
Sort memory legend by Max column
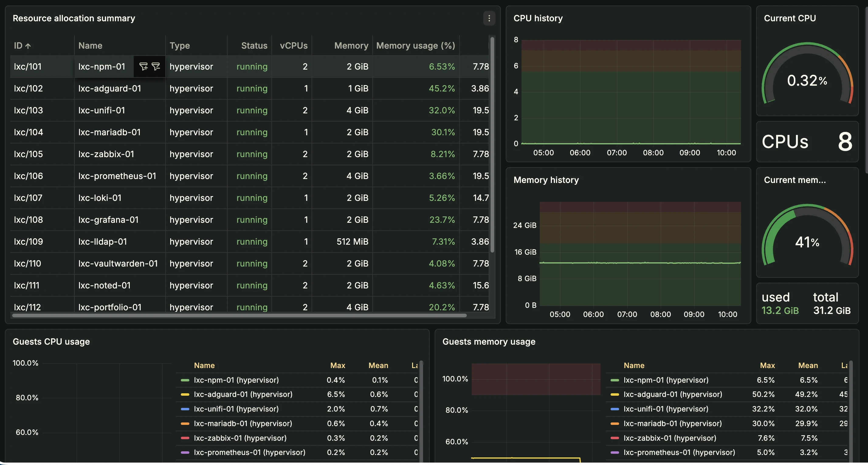click(x=767, y=366)
